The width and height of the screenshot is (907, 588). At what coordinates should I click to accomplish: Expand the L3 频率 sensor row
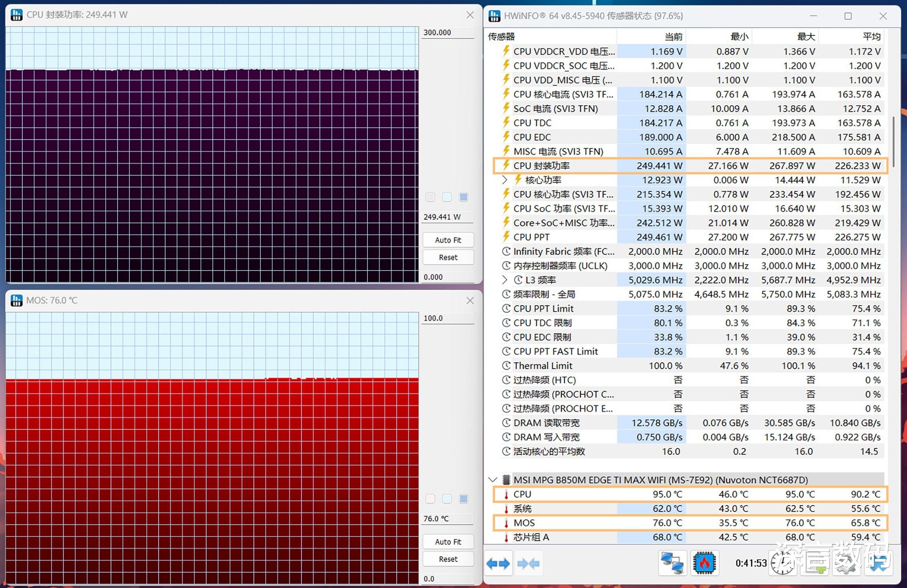pyautogui.click(x=505, y=280)
